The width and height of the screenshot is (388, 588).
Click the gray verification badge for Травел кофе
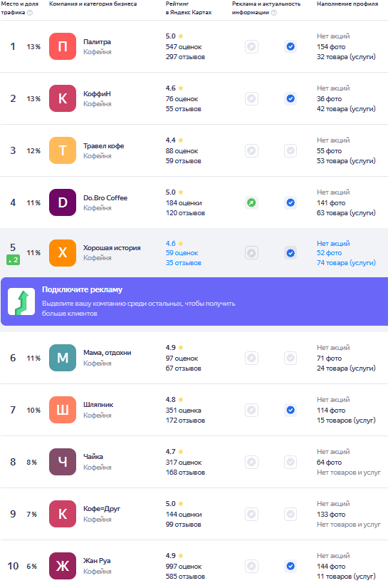(x=290, y=151)
